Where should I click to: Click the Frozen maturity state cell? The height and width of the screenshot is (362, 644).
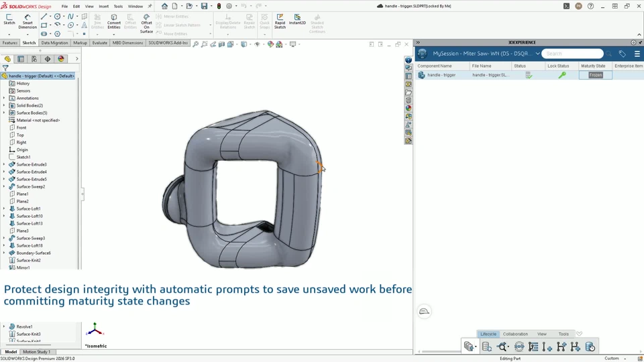596,75
